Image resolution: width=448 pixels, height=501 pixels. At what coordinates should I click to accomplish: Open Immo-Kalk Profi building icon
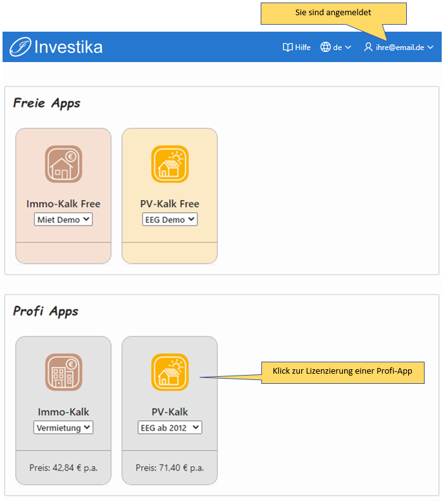[x=63, y=372]
